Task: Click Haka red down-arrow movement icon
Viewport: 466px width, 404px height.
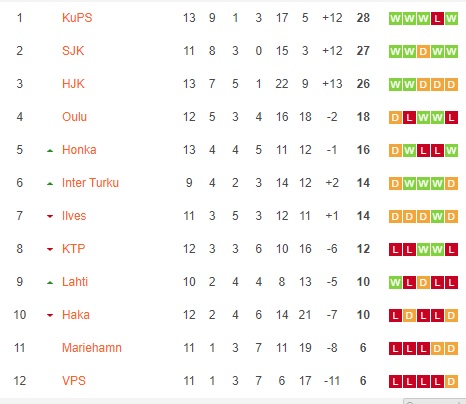Action: pyautogui.click(x=50, y=315)
